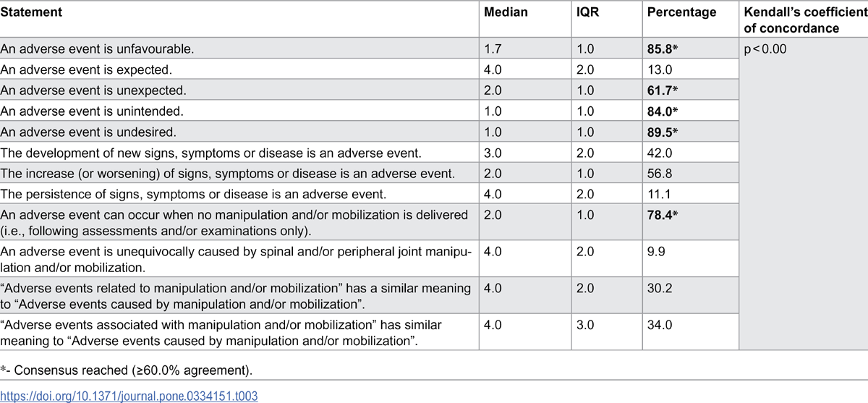Click the Statement column header

tap(31, 13)
